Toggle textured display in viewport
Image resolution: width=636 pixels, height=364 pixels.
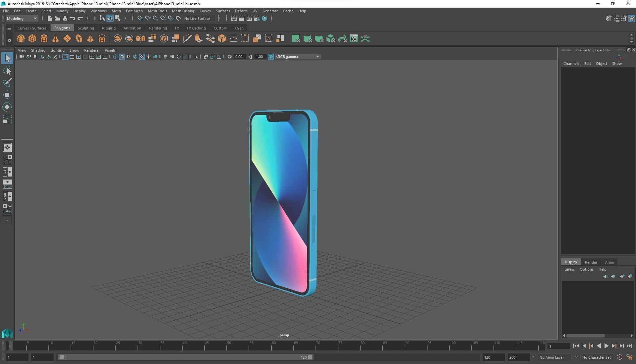(142, 57)
